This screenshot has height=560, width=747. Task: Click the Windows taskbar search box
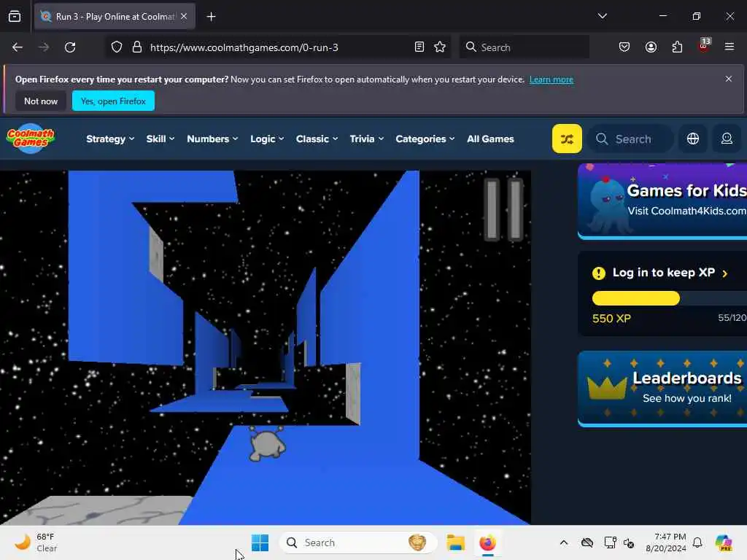pyautogui.click(x=358, y=542)
